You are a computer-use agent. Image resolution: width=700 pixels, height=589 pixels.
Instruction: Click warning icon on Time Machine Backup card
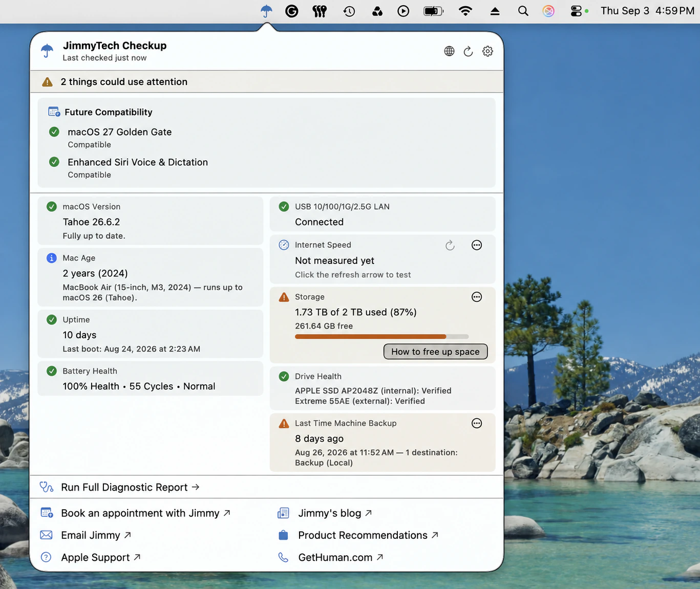point(284,424)
